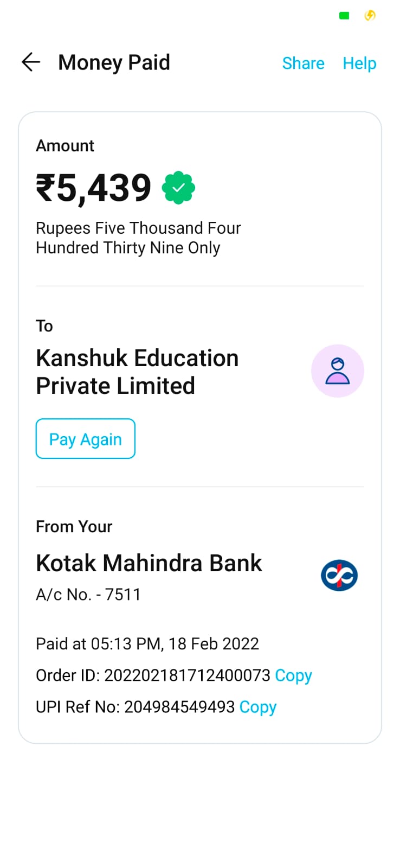
Task: Tap the Kotak Mahindra Bank name
Action: (149, 563)
